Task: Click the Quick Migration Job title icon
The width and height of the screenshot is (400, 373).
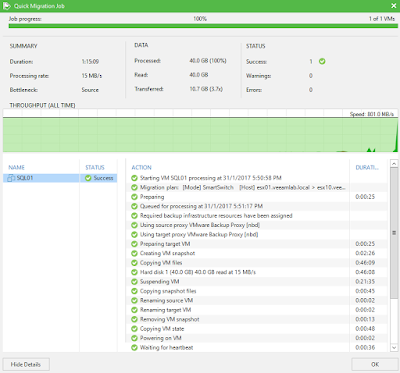Action: 6,6
